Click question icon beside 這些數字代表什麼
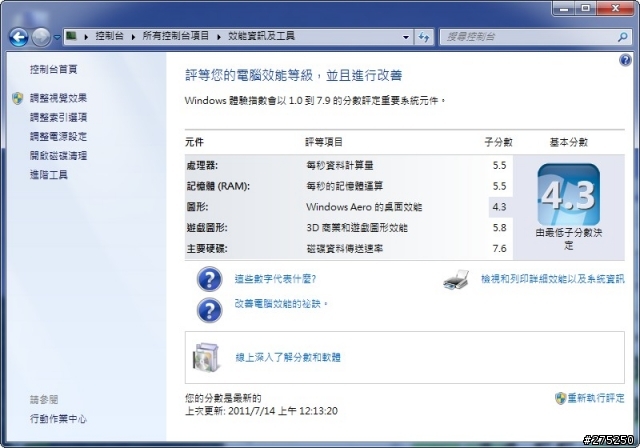This screenshot has width=640, height=448. click(209, 279)
